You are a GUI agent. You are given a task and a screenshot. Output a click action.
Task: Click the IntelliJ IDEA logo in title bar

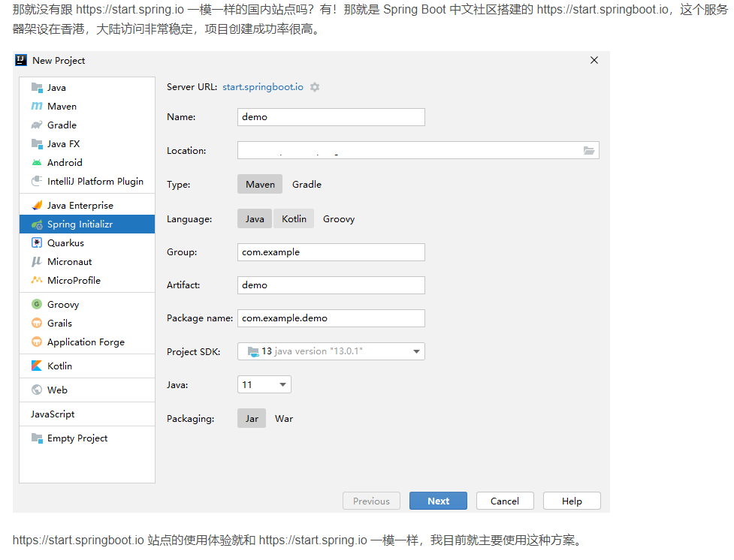tap(21, 60)
